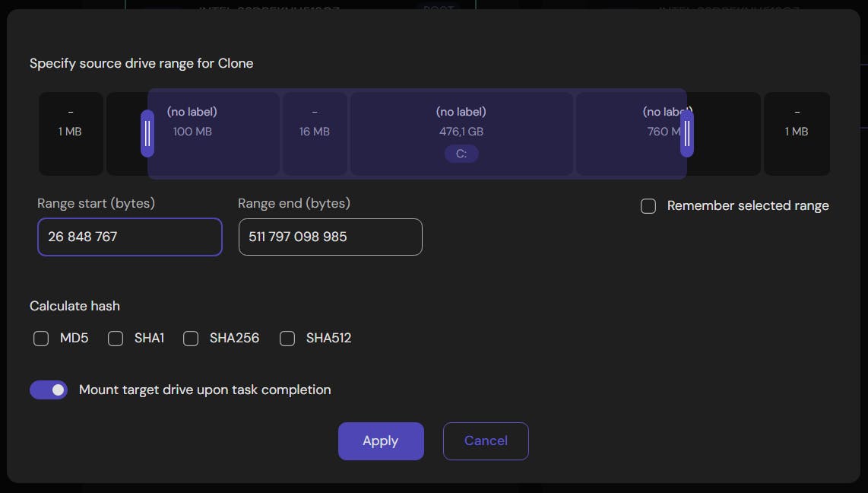The height and width of the screenshot is (493, 868).
Task: Check the Remember selected range option
Action: 648,205
